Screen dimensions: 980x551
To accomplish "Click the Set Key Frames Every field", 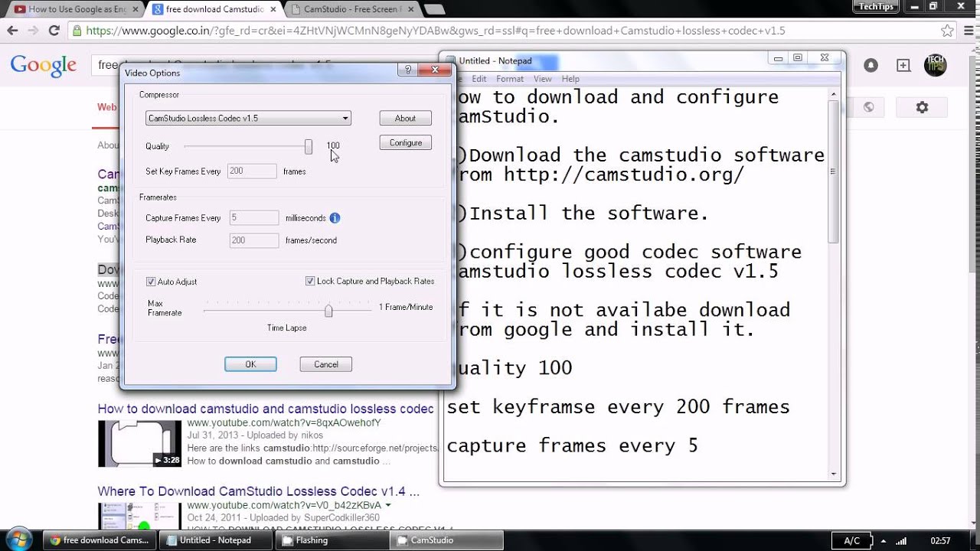I will click(x=252, y=171).
